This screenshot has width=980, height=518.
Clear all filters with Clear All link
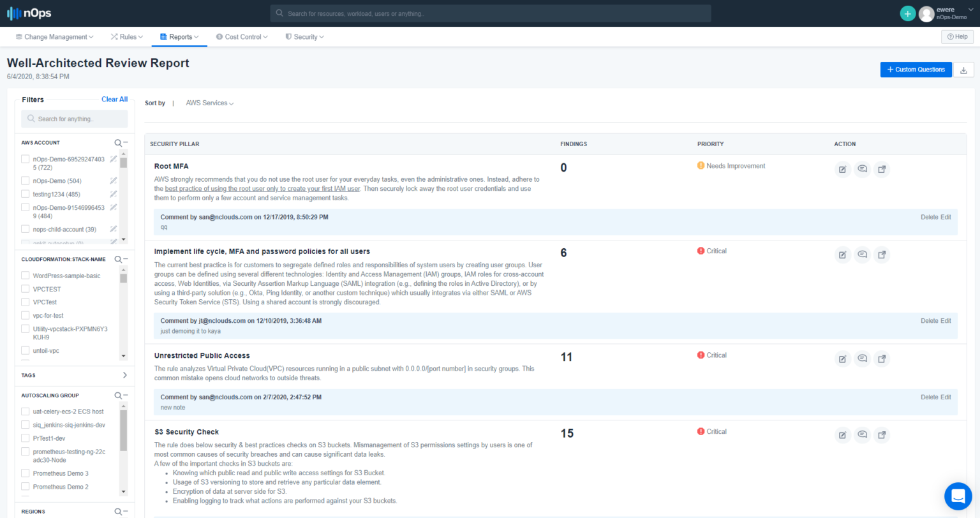(x=115, y=99)
